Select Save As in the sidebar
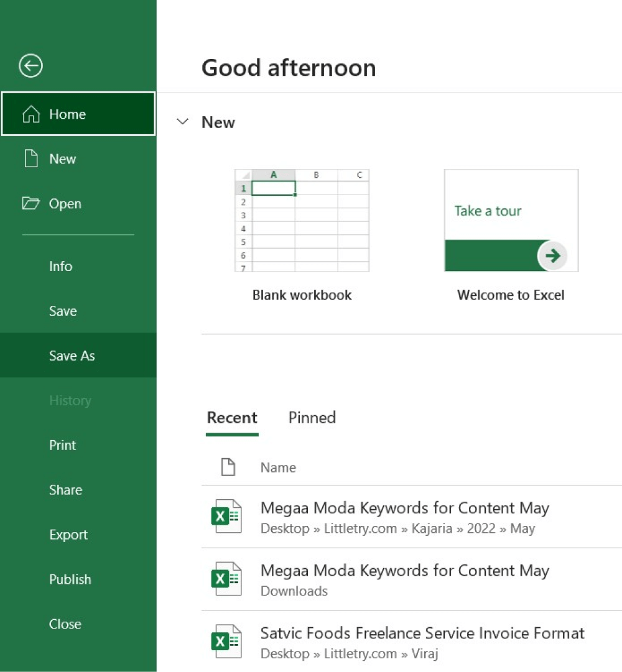Viewport: 622px width, 672px height. (78, 356)
